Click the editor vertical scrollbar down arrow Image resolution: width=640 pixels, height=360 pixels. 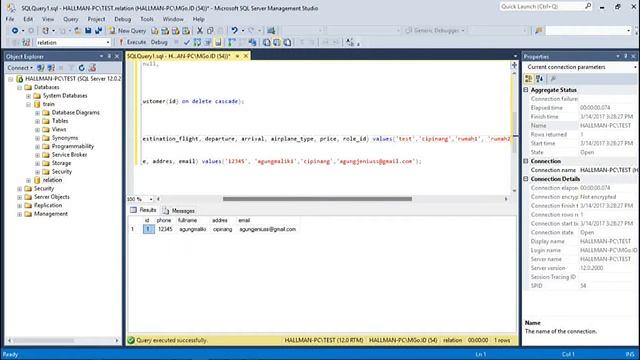(514, 191)
